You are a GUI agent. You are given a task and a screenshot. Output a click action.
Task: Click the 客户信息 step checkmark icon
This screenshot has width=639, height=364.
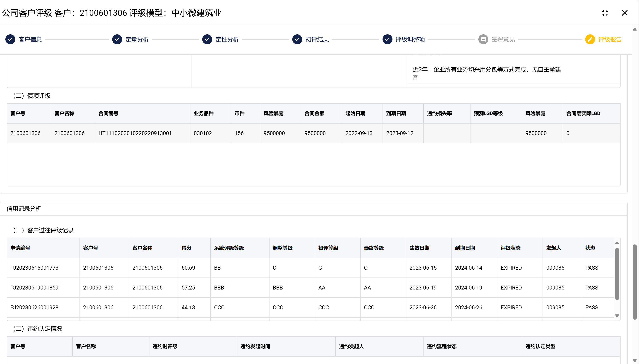[10, 40]
